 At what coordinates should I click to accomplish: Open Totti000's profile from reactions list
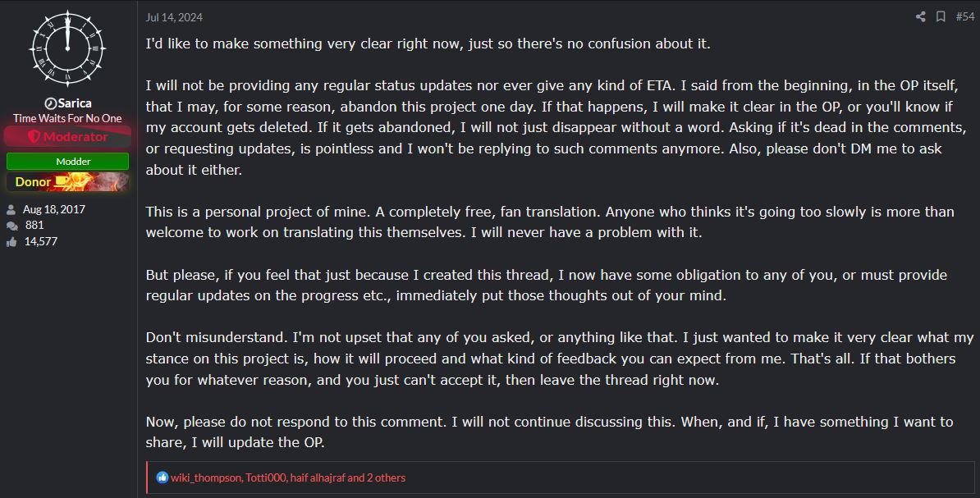click(x=266, y=478)
